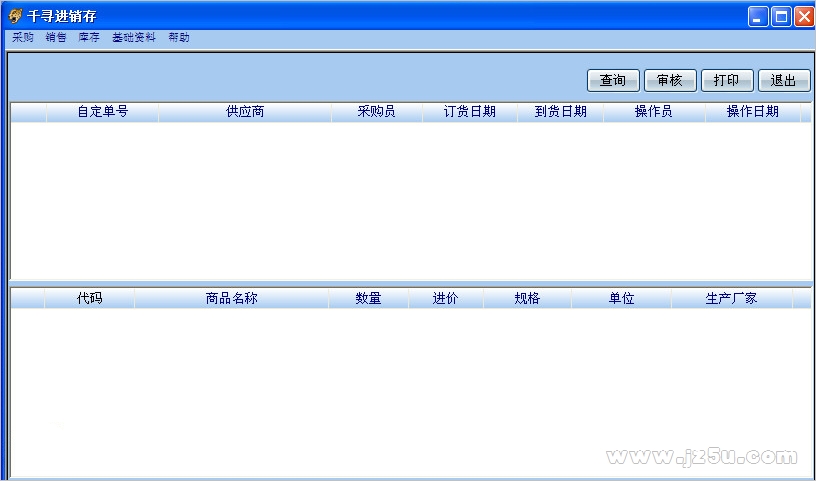Click the 商品名称 column header
The width and height of the screenshot is (816, 481).
tap(232, 299)
